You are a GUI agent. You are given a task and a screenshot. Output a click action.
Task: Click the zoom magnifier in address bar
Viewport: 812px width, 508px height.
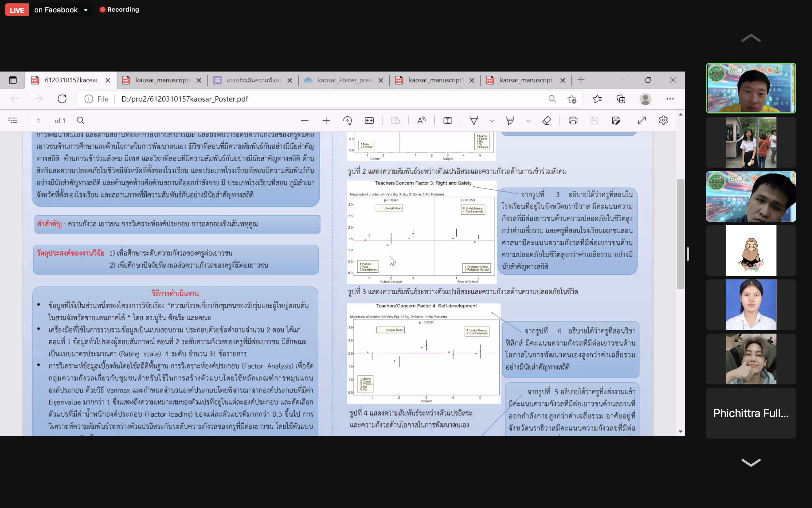(552, 99)
